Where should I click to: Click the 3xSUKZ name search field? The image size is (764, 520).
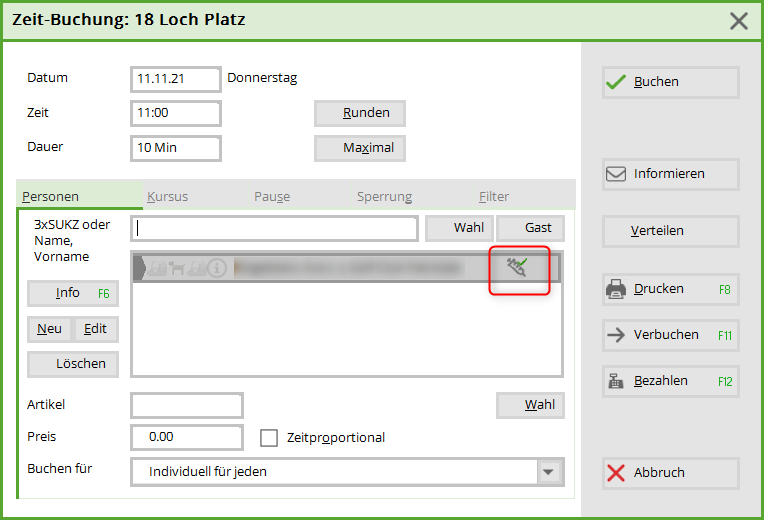click(x=274, y=228)
